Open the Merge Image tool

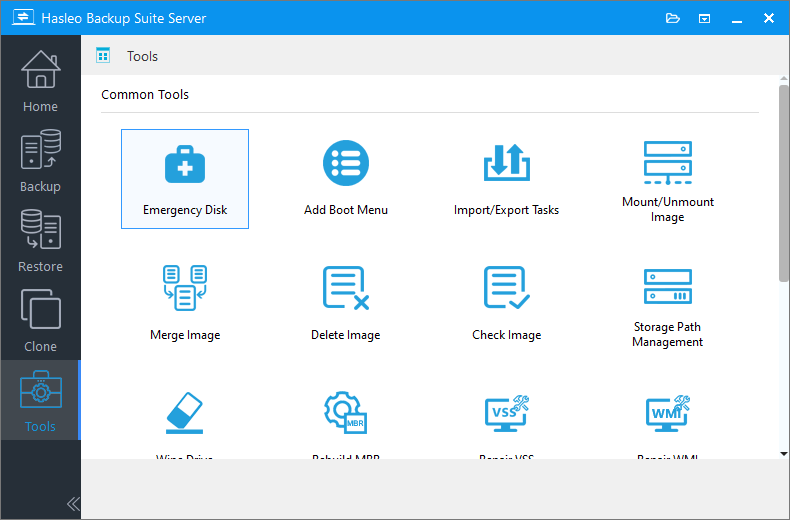185,304
